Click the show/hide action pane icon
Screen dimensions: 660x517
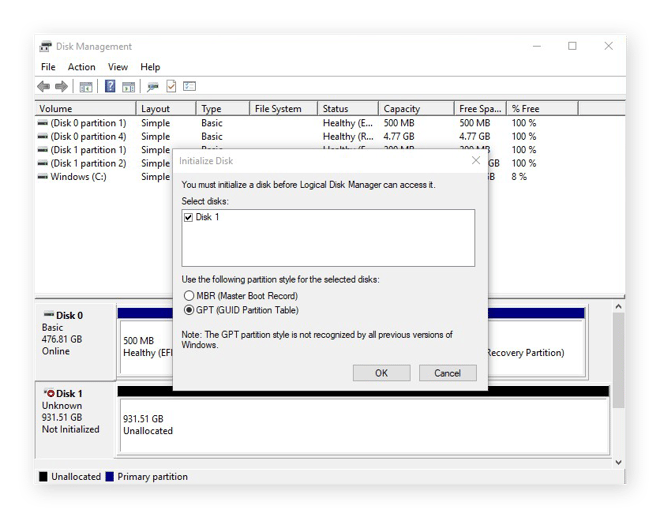click(128, 87)
